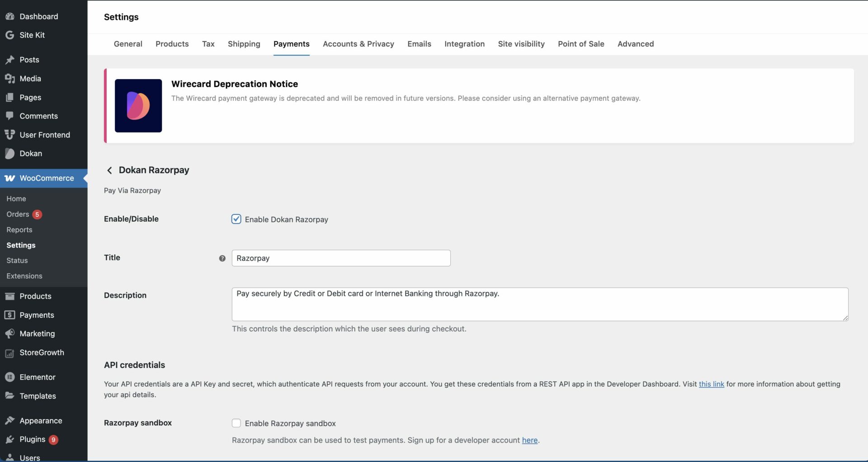Click "here" to sign up for developer account
Viewport: 868px width, 462px height.
pyautogui.click(x=529, y=440)
